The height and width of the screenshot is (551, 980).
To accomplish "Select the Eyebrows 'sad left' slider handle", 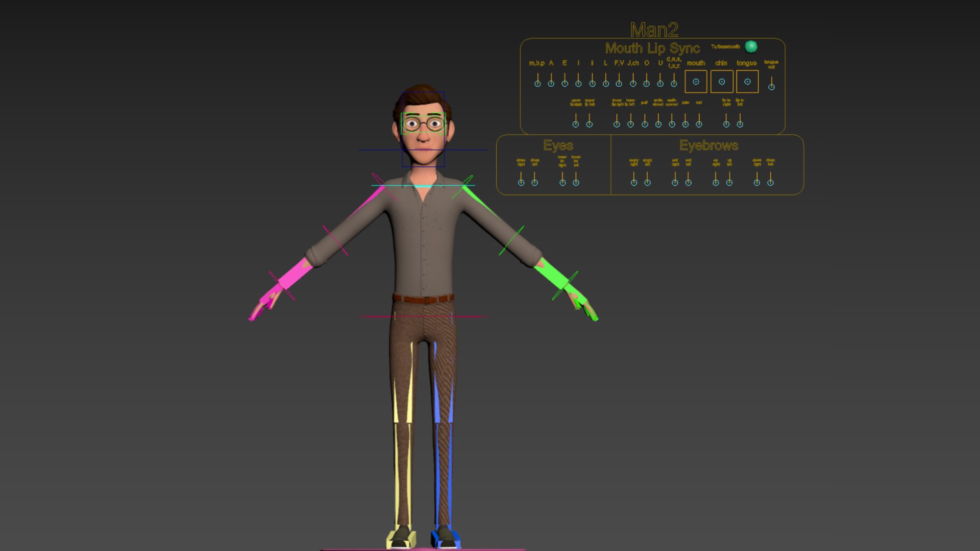I will [x=689, y=183].
